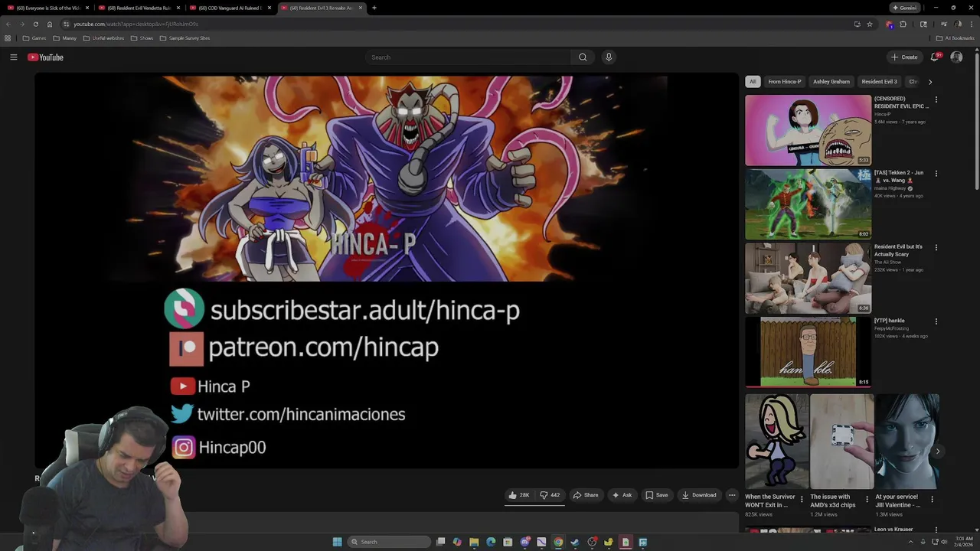
Task: Open the Games bookmarks folder
Action: click(34, 38)
